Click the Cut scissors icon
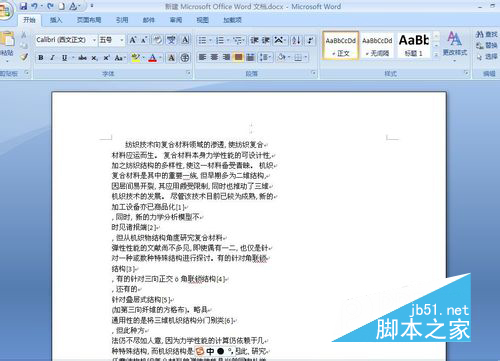 (23, 35)
